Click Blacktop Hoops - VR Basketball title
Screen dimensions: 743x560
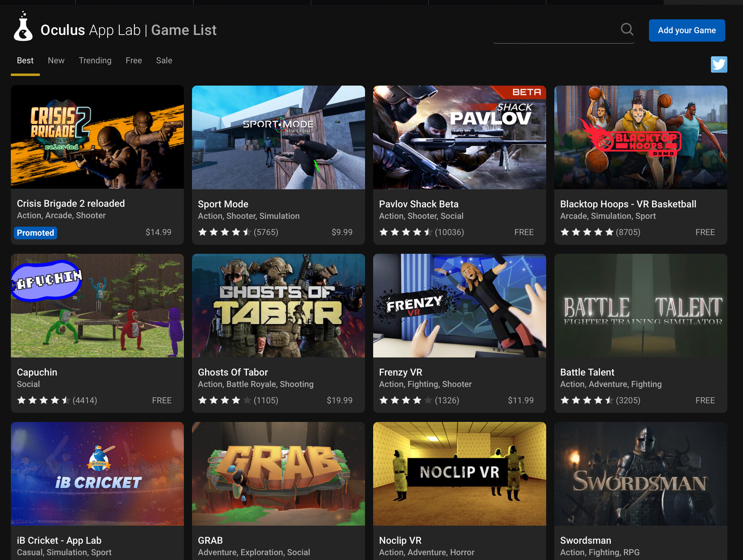(x=628, y=204)
